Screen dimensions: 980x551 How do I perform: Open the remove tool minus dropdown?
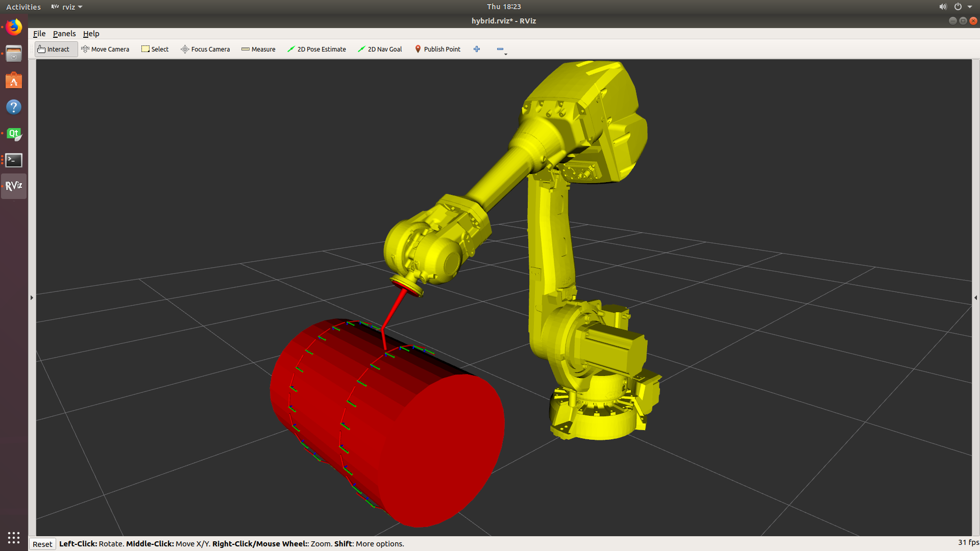(x=501, y=49)
